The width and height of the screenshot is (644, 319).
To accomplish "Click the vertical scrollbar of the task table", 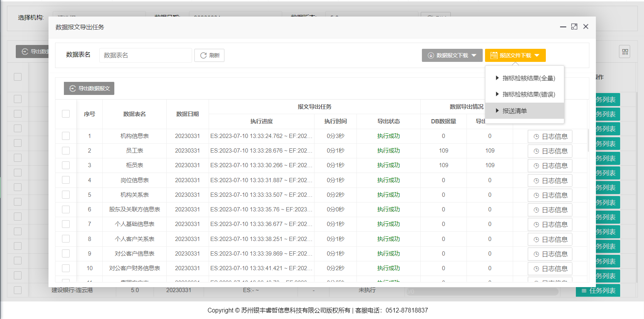I will click(x=588, y=141).
